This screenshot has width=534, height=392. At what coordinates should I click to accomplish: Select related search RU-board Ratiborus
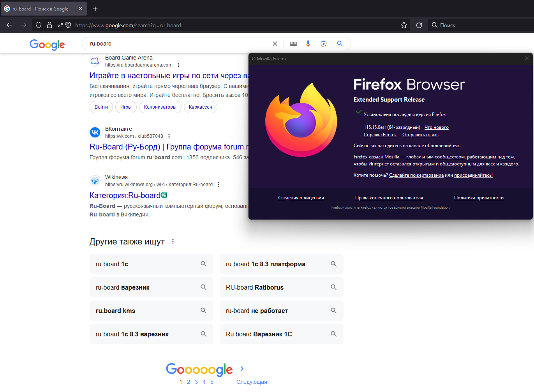[282, 287]
